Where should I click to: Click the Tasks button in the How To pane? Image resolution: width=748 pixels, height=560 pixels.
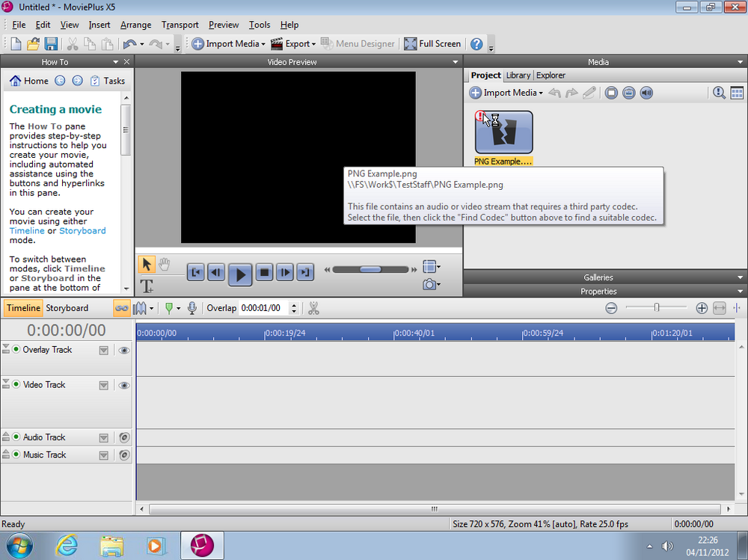pyautogui.click(x=108, y=81)
